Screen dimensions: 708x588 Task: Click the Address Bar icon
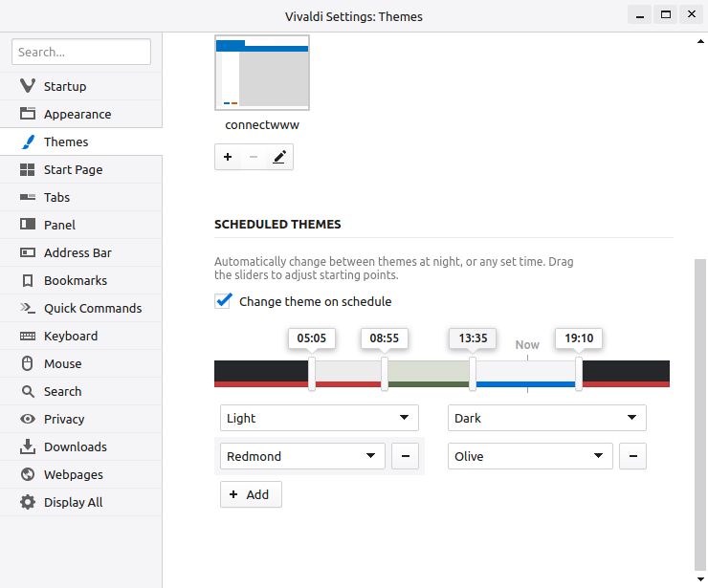coord(28,252)
